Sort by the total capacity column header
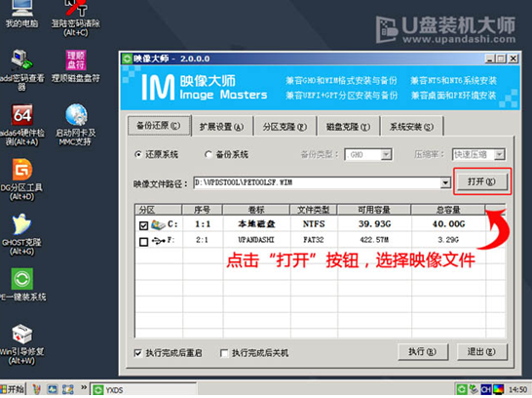 pos(448,210)
